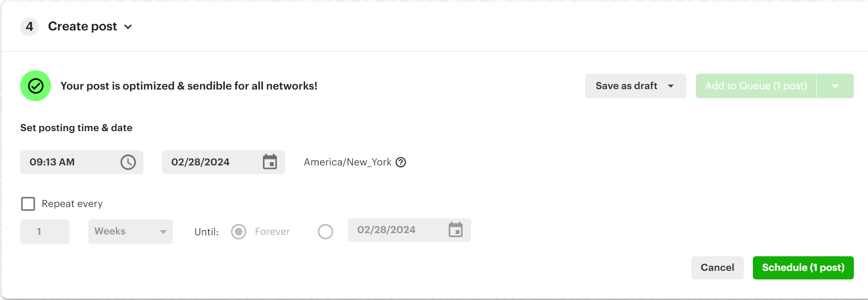Screen dimensions: 868x300
Task: Open the calendar icon in the repeat-until field
Action: (456, 230)
